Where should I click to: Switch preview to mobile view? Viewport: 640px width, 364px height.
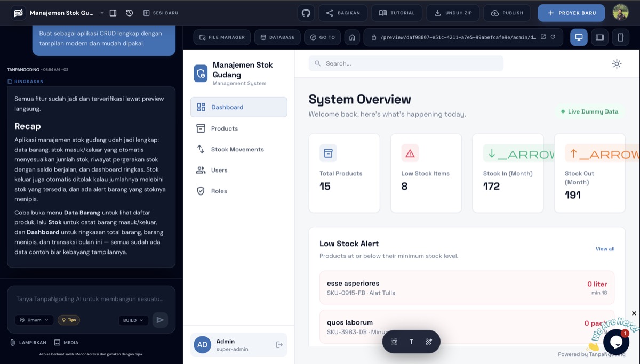click(621, 37)
